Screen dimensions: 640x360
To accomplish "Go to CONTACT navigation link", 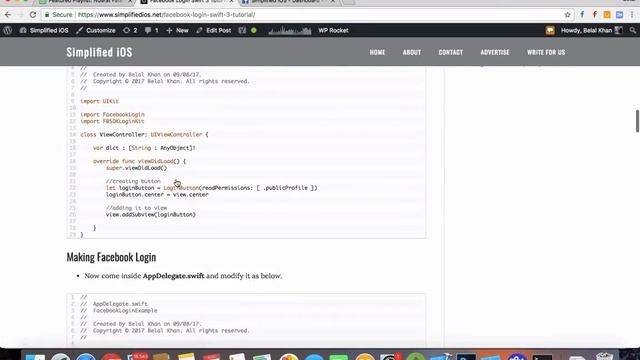I will click(451, 52).
